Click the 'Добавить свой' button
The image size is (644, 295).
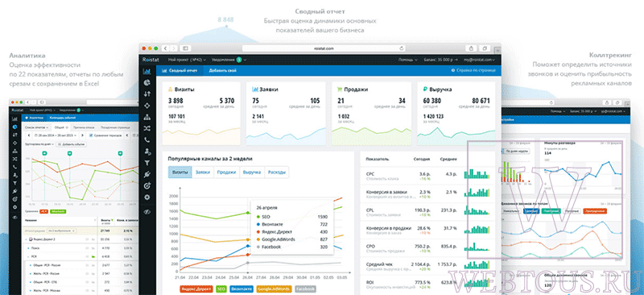[x=222, y=71]
